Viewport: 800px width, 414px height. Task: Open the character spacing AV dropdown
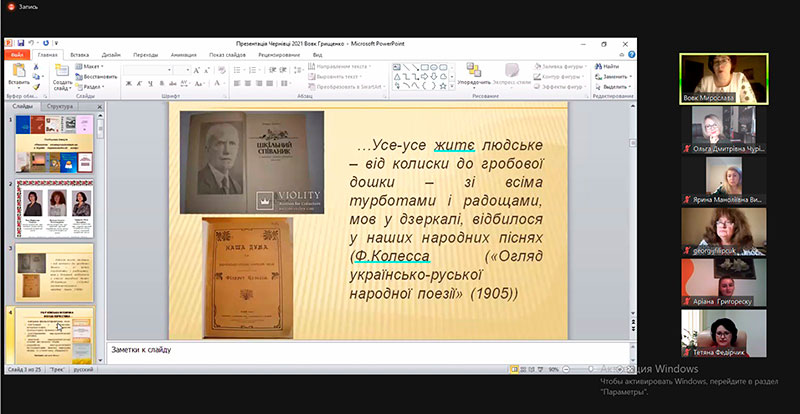click(185, 83)
